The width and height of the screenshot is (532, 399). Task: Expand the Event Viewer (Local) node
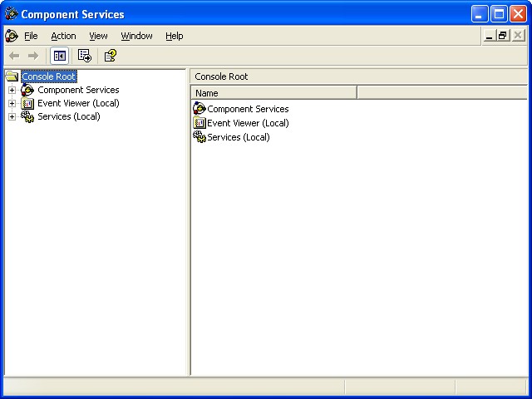(x=12, y=103)
